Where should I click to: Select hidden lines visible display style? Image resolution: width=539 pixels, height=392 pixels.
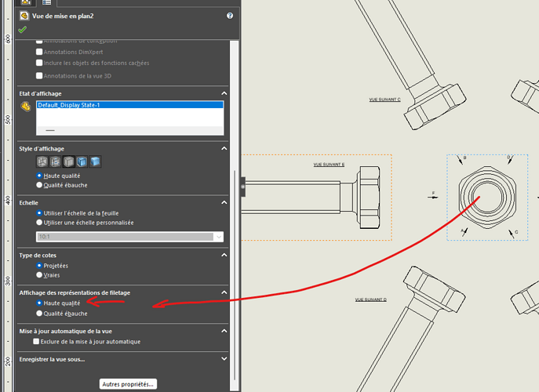(56, 162)
